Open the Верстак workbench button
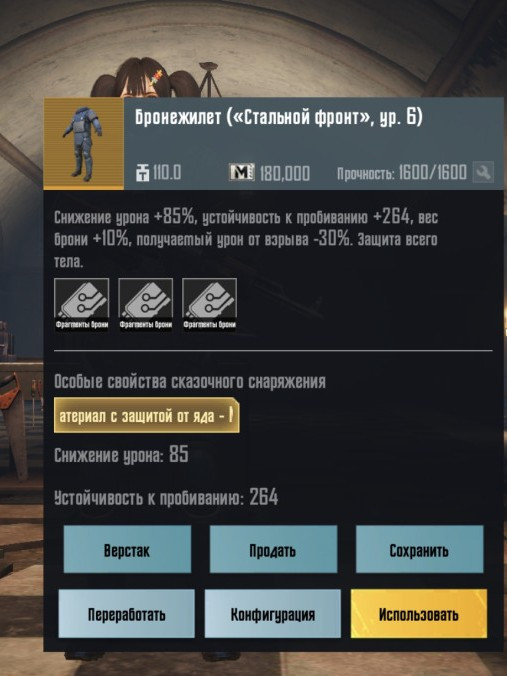 click(127, 549)
